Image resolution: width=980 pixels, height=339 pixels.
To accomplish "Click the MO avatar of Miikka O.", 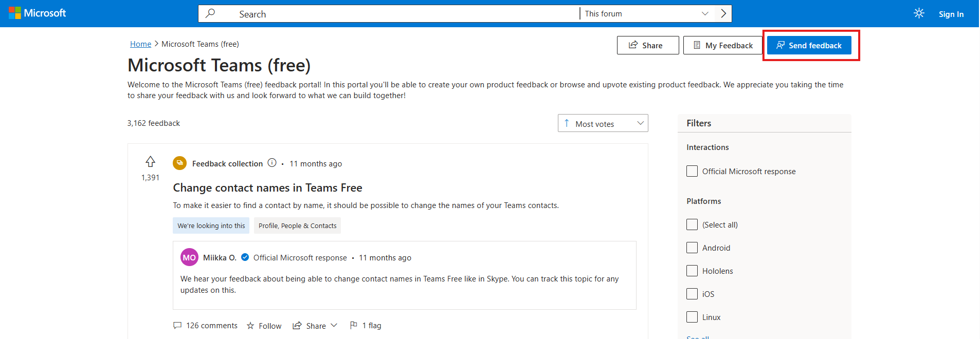I will point(189,257).
